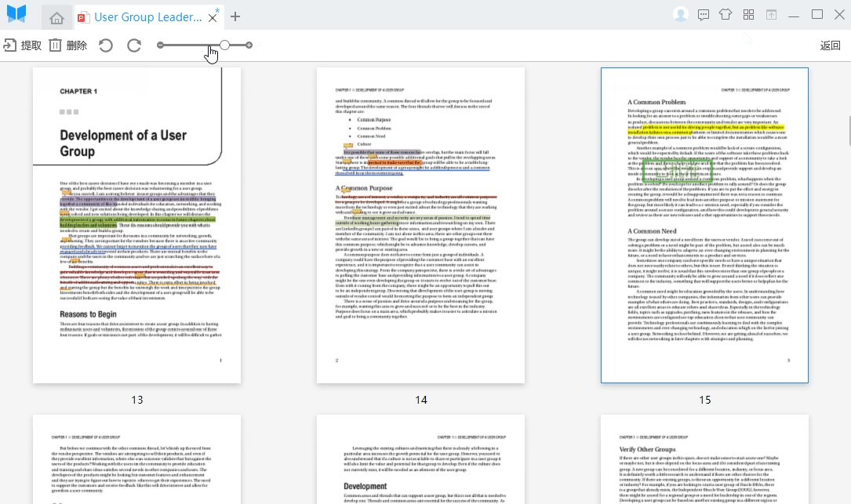Click 返回 to go back
This screenshot has height=504, width=851.
830,45
